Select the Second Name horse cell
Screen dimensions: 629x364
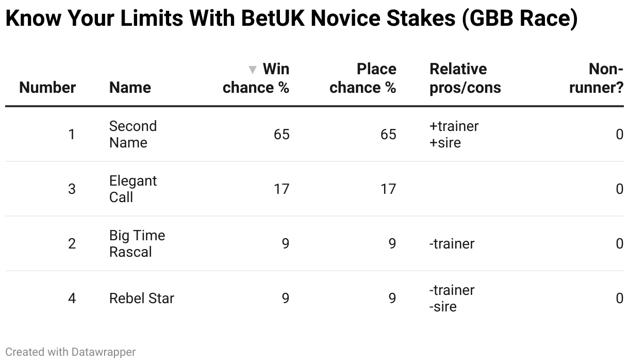133,134
